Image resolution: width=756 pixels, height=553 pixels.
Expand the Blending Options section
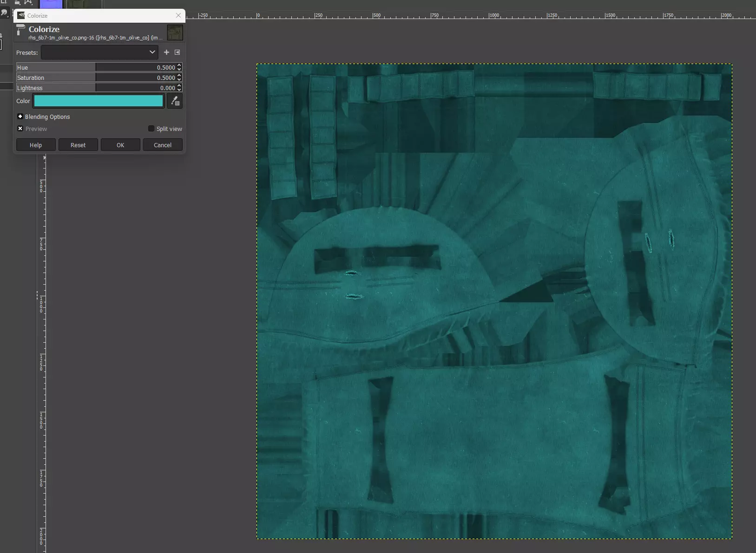20,117
